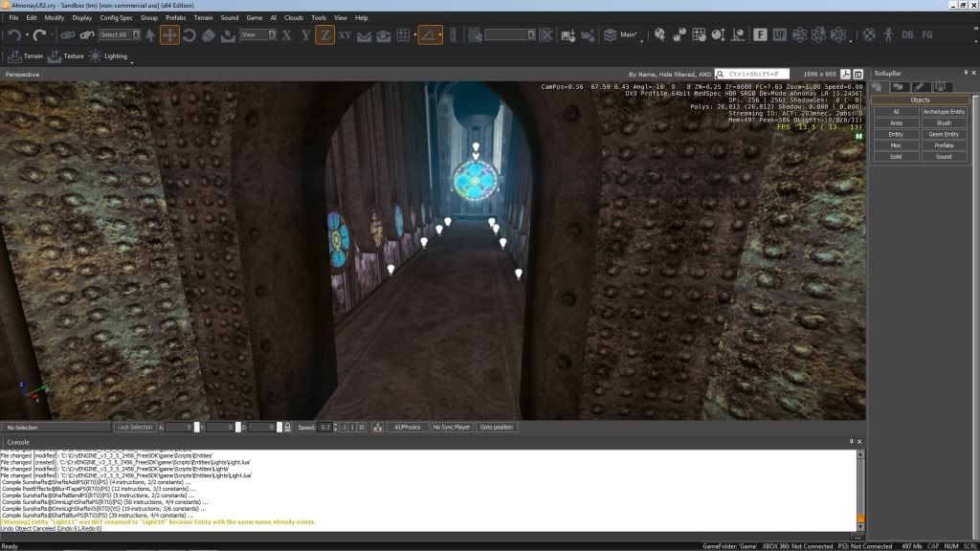
Task: Click the Prefabs button in RollupBar
Action: (x=944, y=145)
